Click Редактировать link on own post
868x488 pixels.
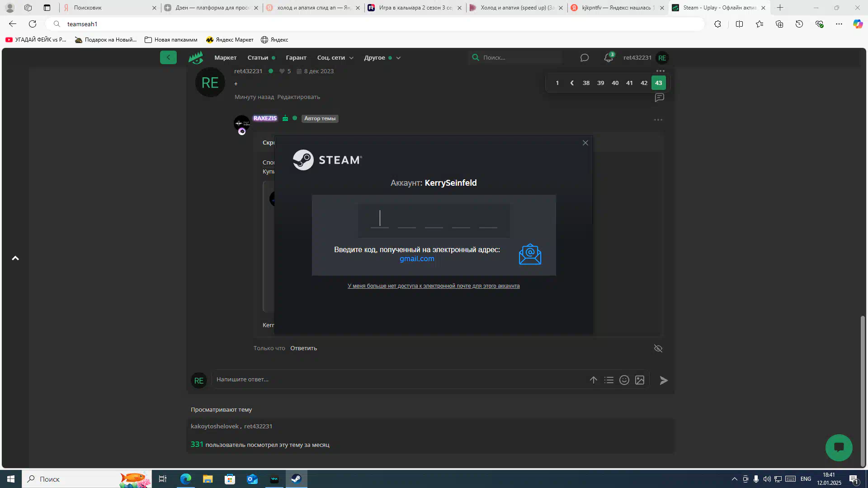[298, 97]
